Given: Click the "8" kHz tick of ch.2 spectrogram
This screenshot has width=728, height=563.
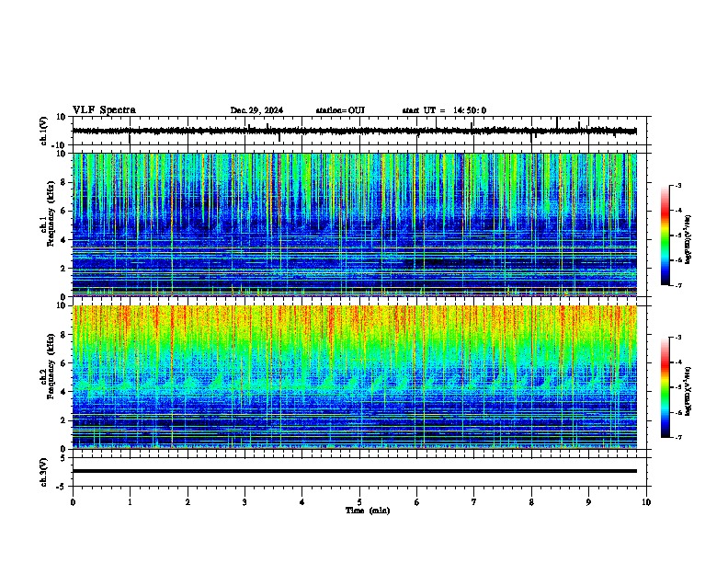Looking at the screenshot, I should (x=63, y=335).
